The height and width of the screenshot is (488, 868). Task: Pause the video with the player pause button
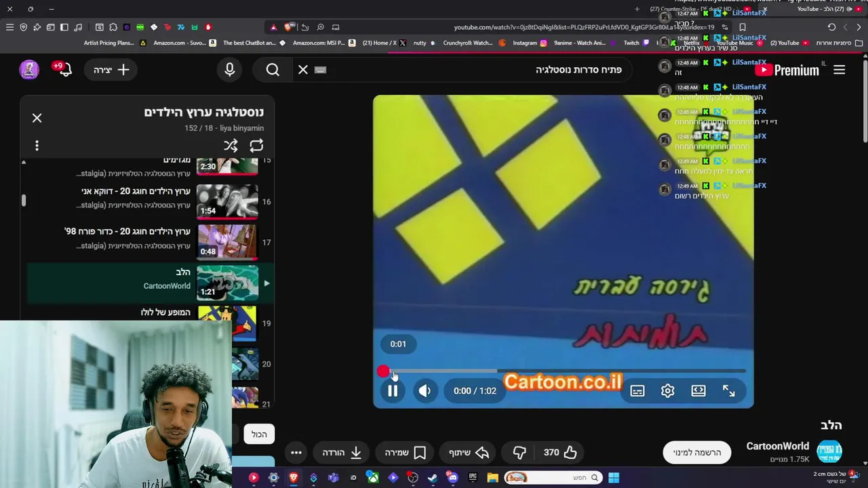point(393,390)
